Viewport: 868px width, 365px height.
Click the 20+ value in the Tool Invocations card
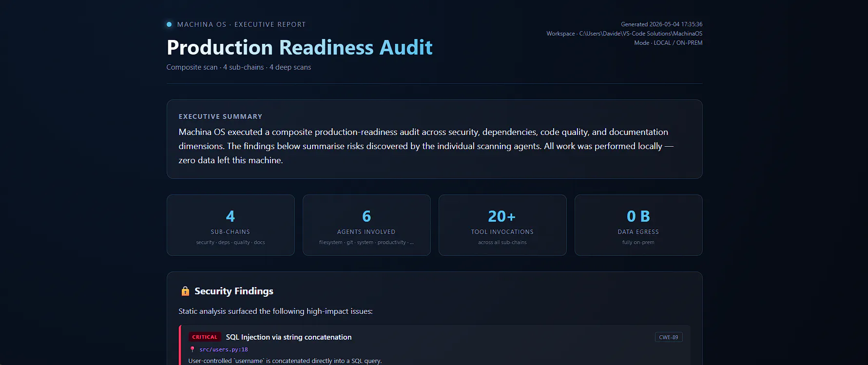coord(502,216)
